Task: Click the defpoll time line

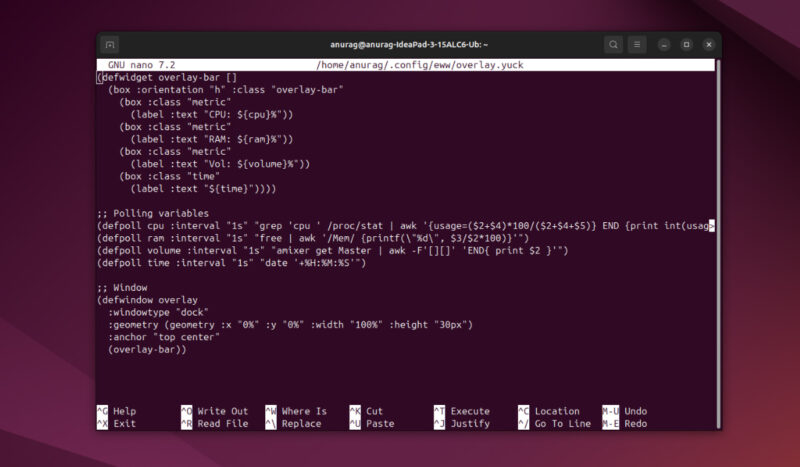Action: pos(232,263)
